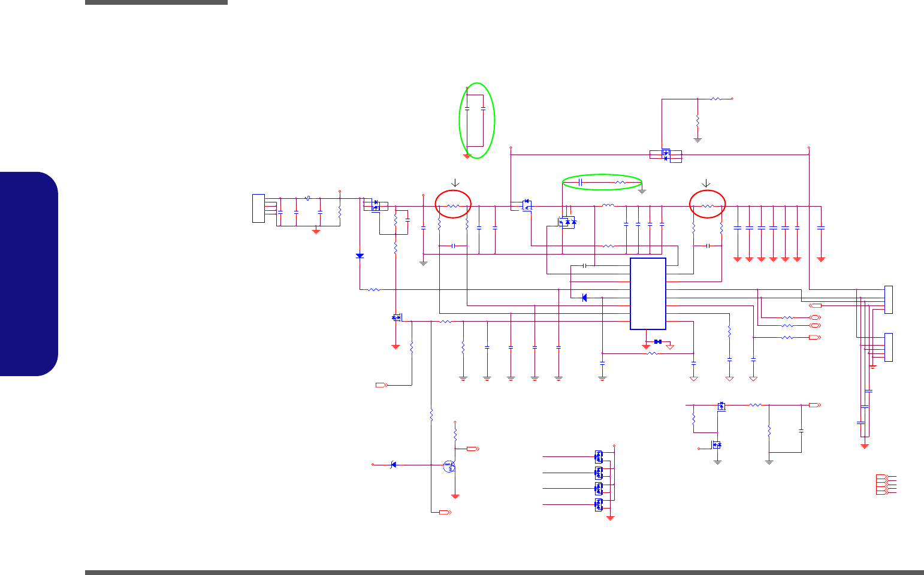Select the vertical resistor grounding the top-right divider

(697, 120)
